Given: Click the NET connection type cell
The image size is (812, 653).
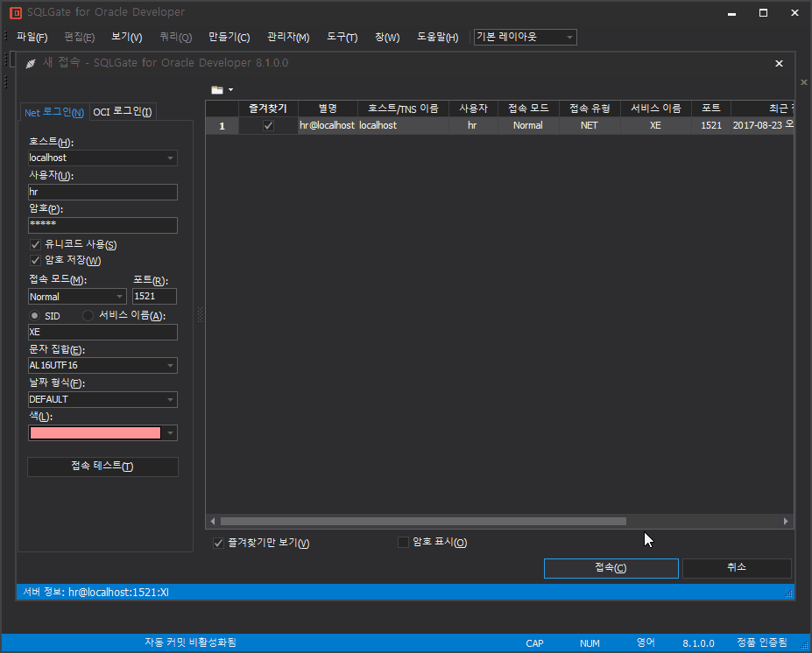Looking at the screenshot, I should point(590,126).
